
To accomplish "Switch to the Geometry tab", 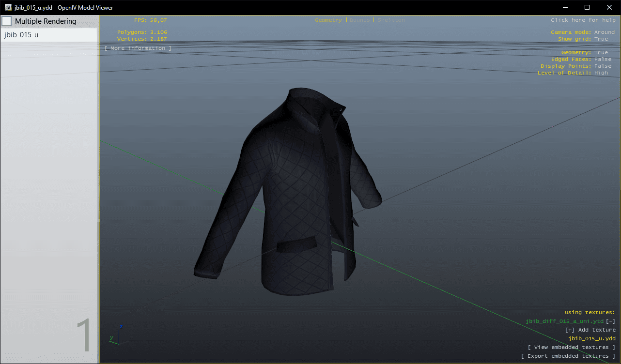I will [328, 20].
